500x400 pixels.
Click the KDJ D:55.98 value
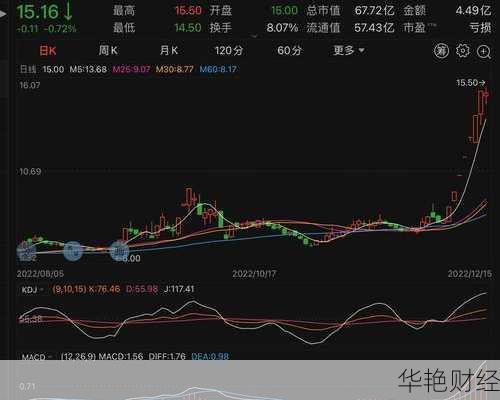click(x=142, y=289)
